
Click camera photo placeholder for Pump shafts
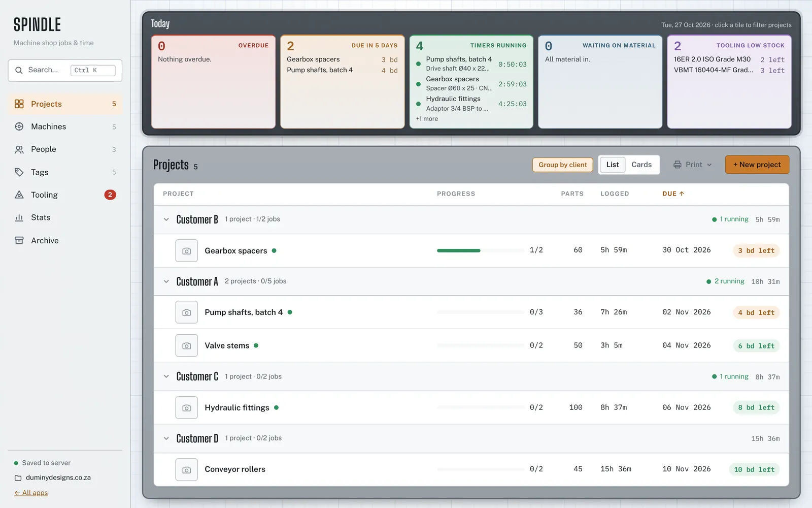[x=187, y=312]
